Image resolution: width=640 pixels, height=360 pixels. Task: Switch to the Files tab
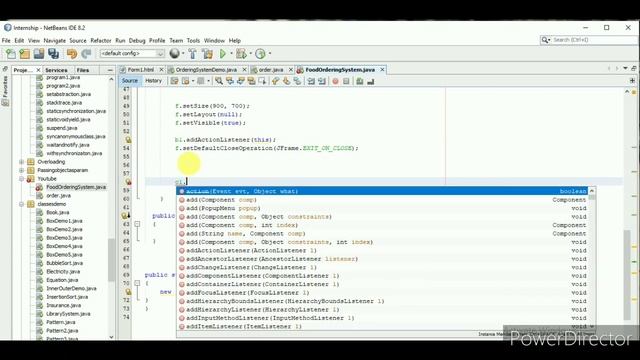coord(83,70)
